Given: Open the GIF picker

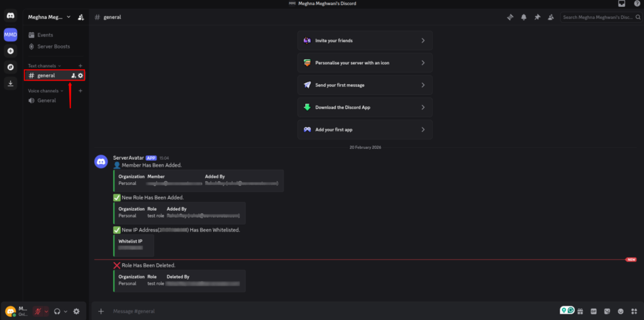Looking at the screenshot, I should pyautogui.click(x=594, y=311).
